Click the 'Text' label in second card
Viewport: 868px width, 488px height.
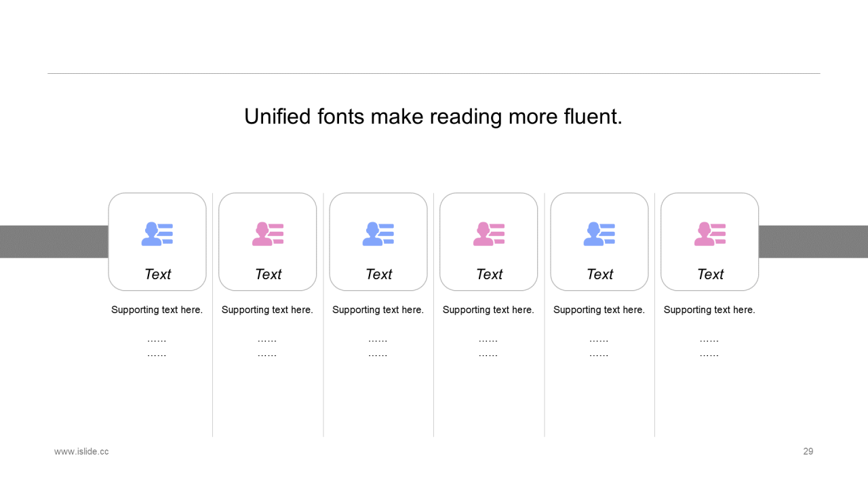pyautogui.click(x=268, y=274)
